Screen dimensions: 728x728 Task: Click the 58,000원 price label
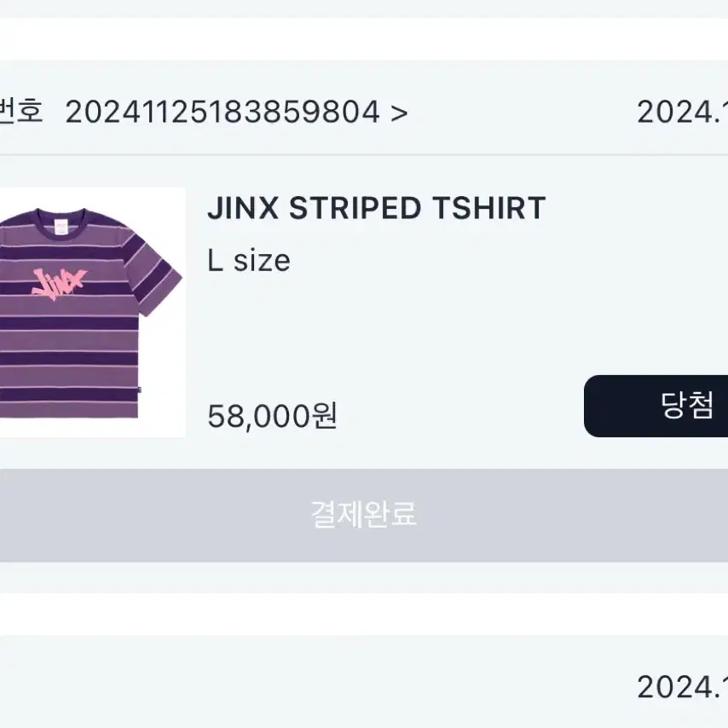272,415
